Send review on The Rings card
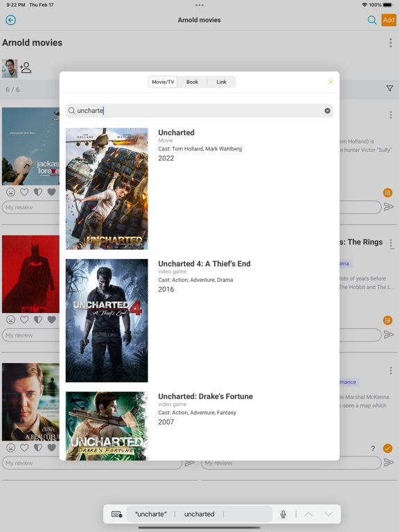This screenshot has width=399, height=532. (x=389, y=335)
